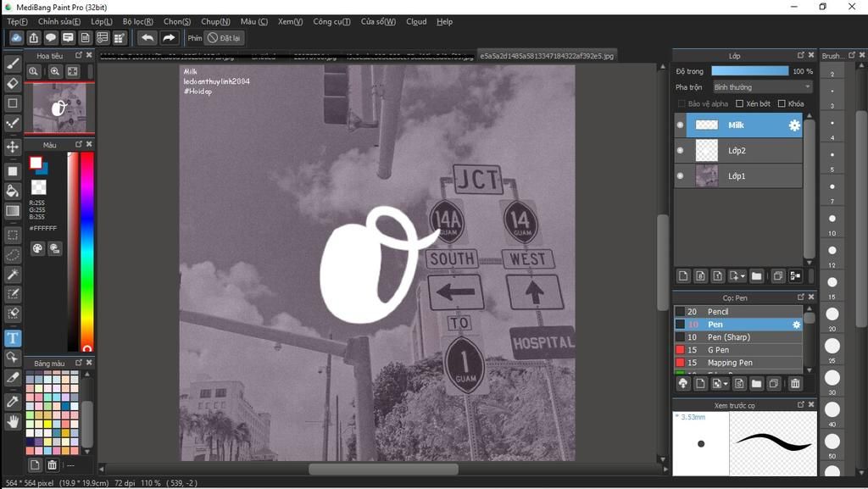Image resolution: width=868 pixels, height=489 pixels.
Task: Click the cloud icon in top toolbar
Action: (16, 37)
